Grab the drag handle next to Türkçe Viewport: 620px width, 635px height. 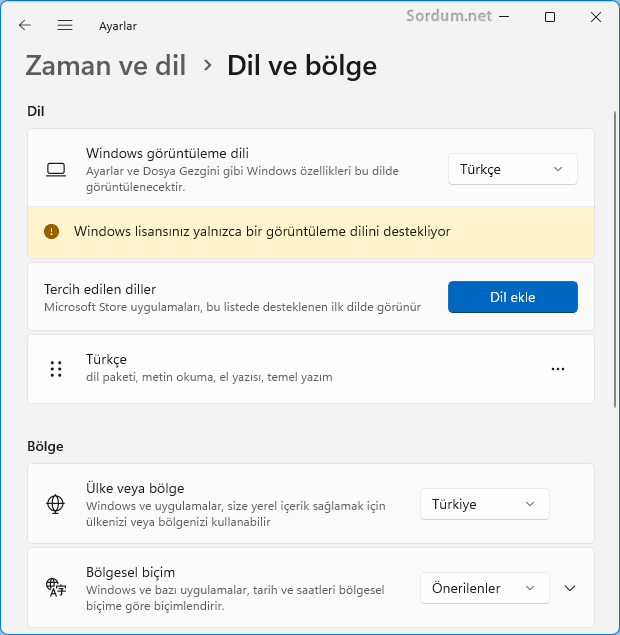pos(56,369)
